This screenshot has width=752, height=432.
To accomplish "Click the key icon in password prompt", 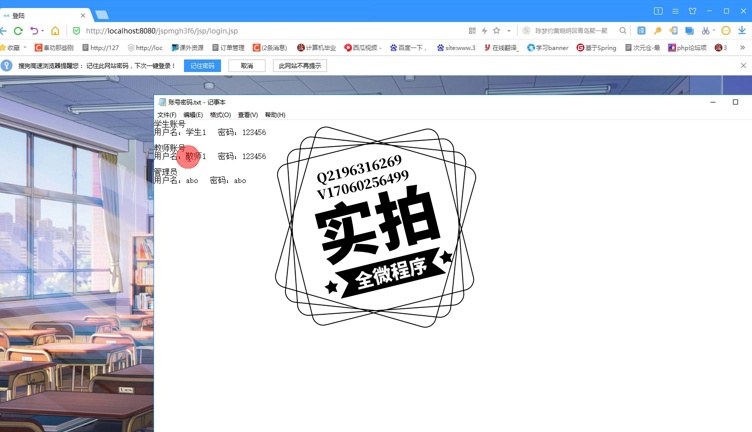I will tap(7, 66).
